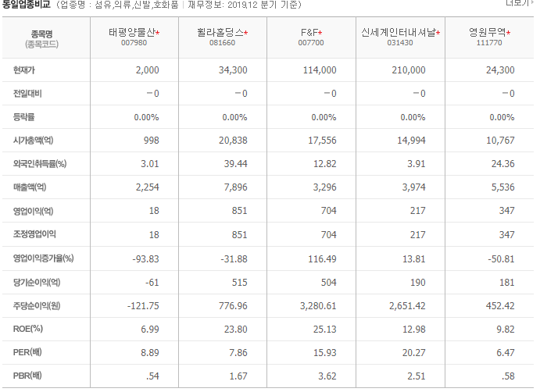Click the market cap value 10,767
Image resolution: width=540 pixels, height=392 pixels.
500,141
